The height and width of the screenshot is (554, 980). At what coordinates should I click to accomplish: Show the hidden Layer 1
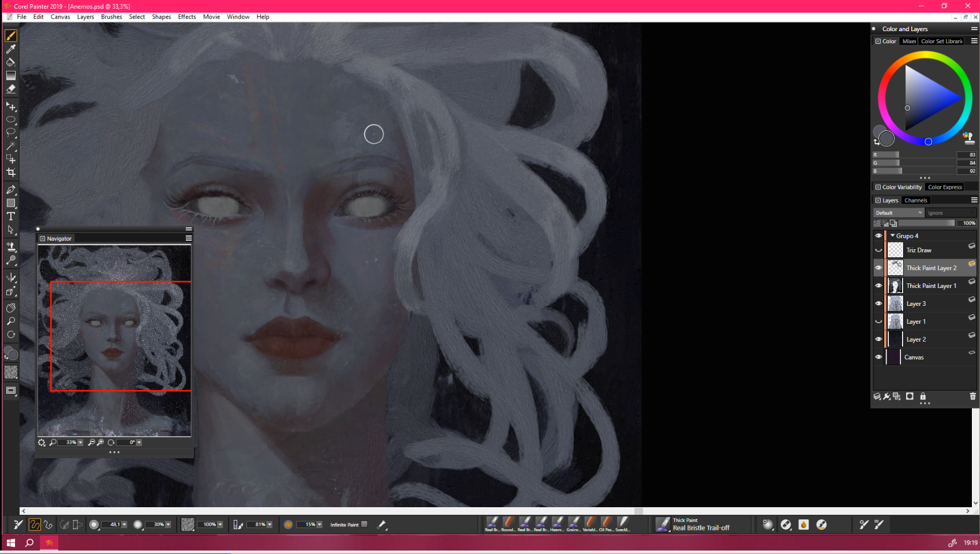(878, 321)
